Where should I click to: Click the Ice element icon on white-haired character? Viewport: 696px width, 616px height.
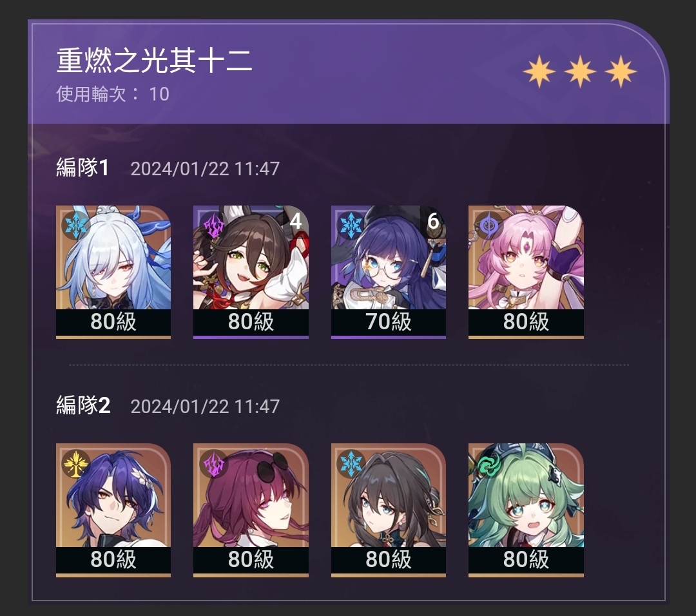76,225
